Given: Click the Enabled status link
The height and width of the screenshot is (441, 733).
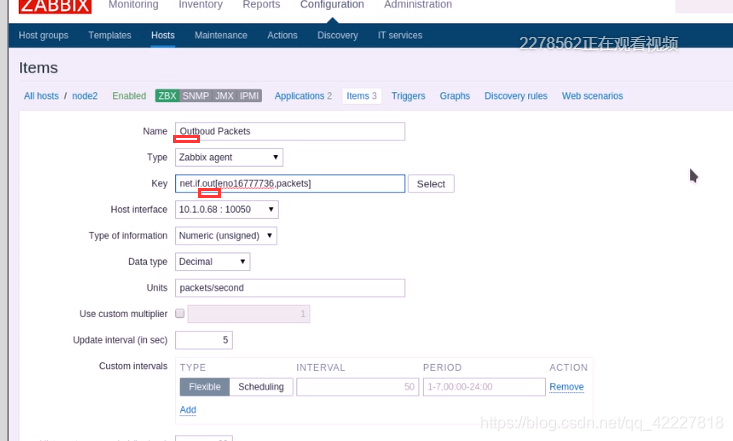Looking at the screenshot, I should tap(129, 96).
